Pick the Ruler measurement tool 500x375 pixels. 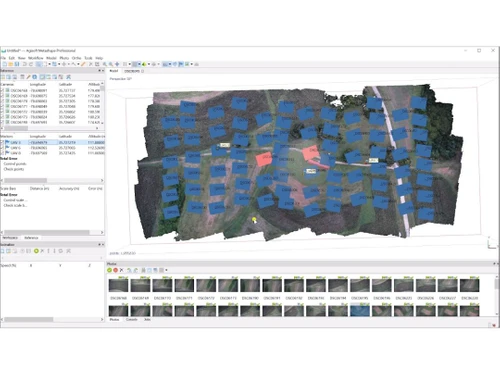coord(83,64)
